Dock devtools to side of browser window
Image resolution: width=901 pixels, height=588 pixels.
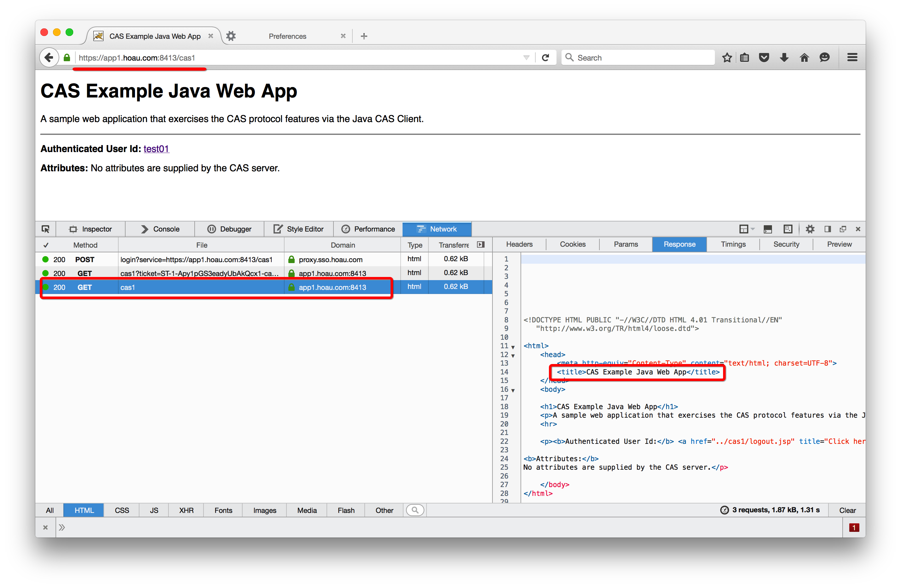(x=827, y=229)
